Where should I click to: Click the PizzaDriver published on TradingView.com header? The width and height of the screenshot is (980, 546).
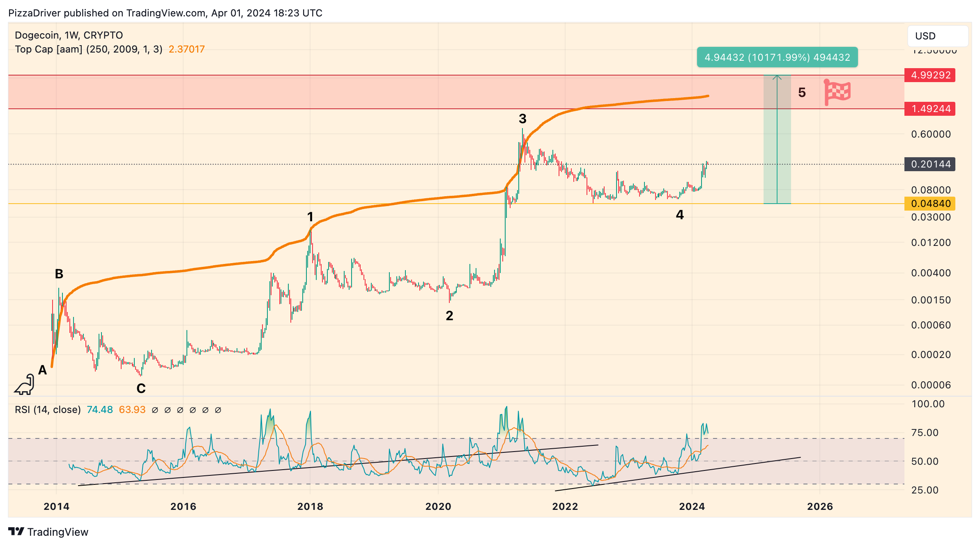165,13
